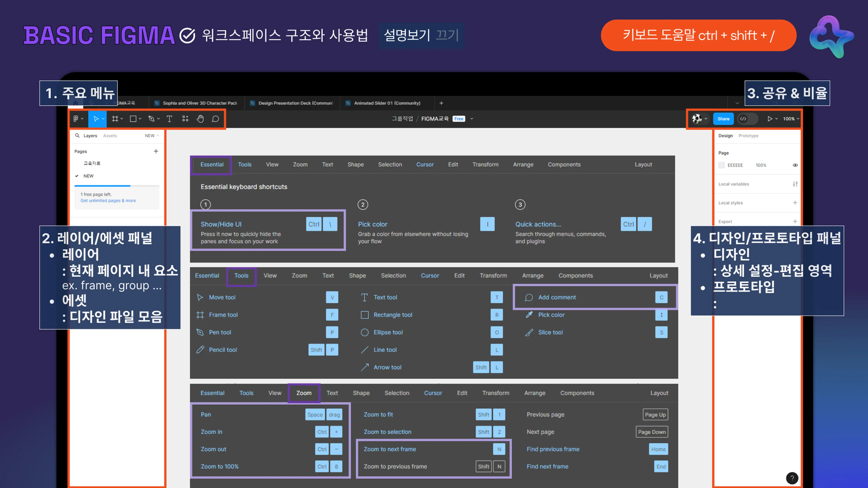Expand the tabs overflow chevron in the tab bar
Viewport: 868px width, 488px height.
click(737, 103)
